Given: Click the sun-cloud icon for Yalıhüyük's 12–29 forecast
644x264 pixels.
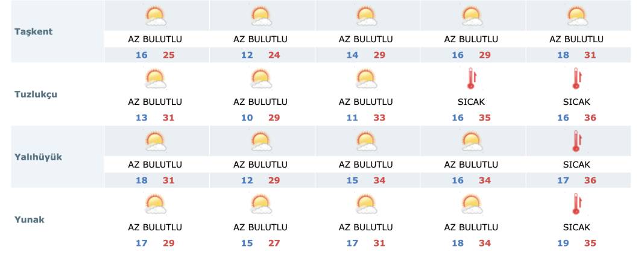Looking at the screenshot, I should click(260, 141).
